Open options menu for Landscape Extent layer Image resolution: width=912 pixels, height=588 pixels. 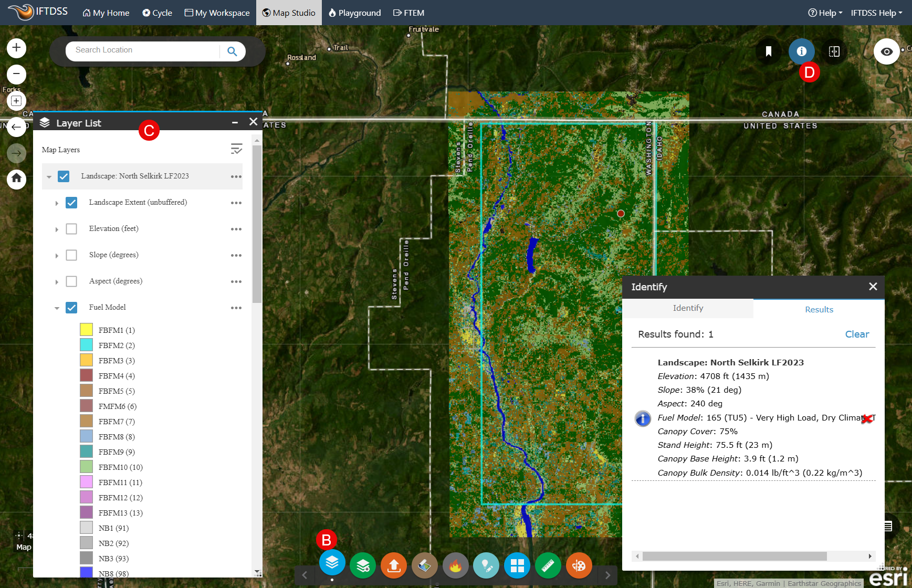tap(236, 203)
